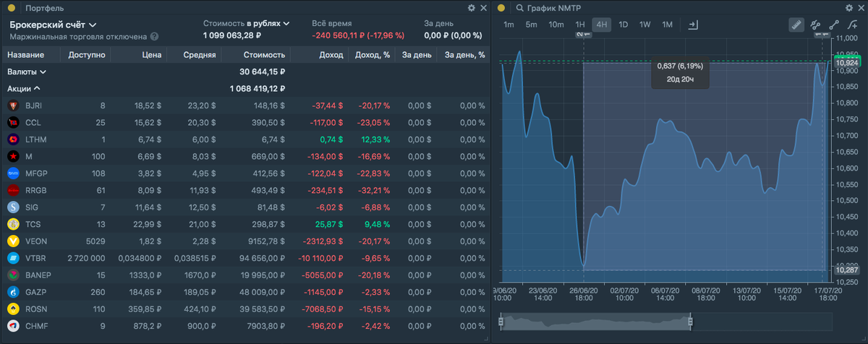Click the 10,287 price marker label
This screenshot has width=868, height=344.
coord(847,270)
